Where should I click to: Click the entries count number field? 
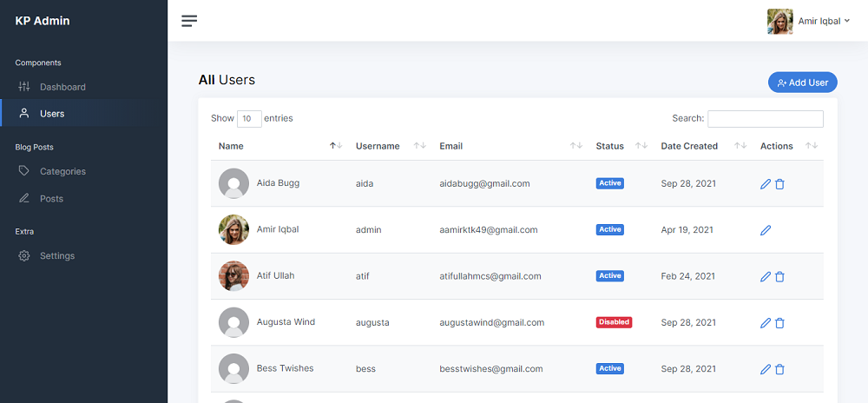pyautogui.click(x=249, y=119)
